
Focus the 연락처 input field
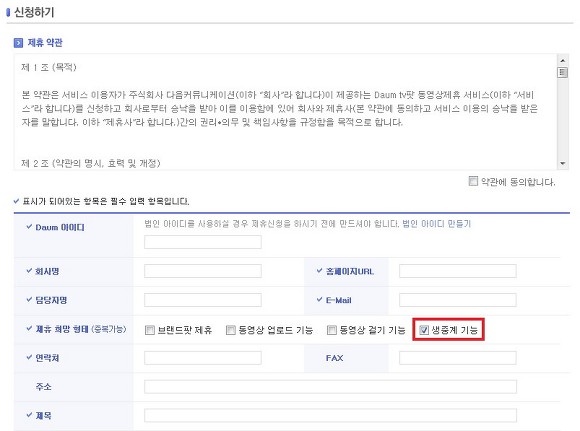203,358
